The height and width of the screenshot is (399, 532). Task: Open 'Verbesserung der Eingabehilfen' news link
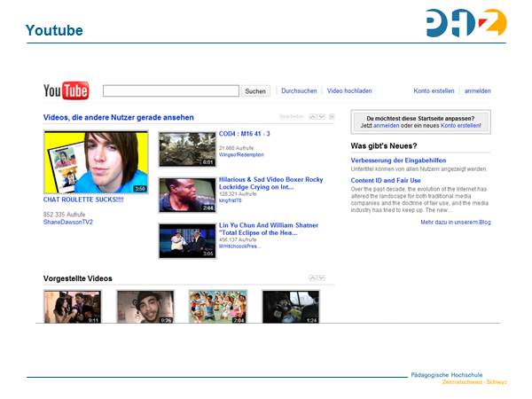[x=398, y=160]
